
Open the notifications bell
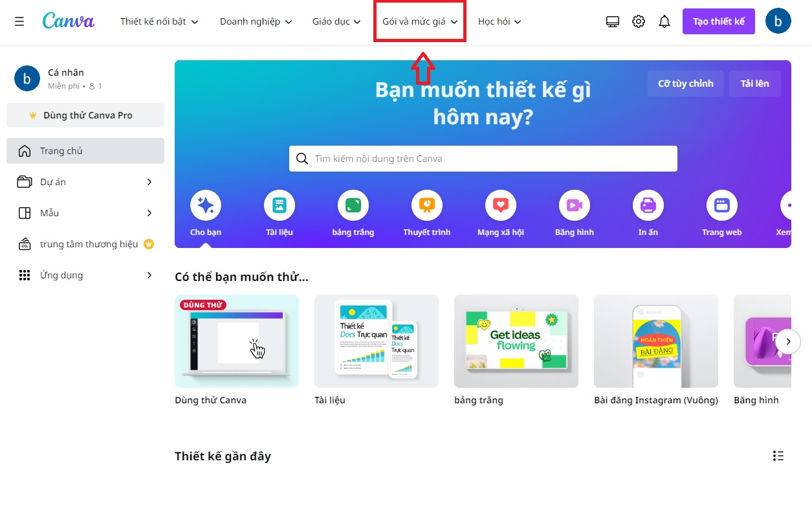tap(664, 21)
